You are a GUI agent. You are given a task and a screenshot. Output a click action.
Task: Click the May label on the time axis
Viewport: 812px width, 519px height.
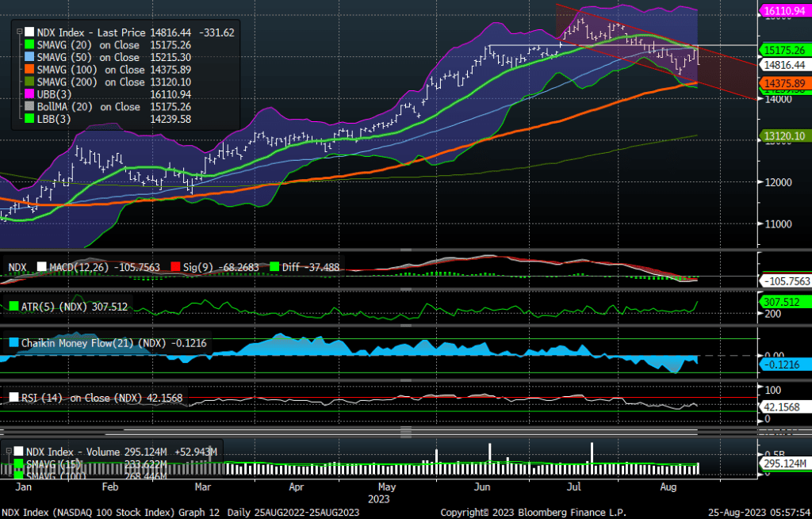click(x=387, y=487)
